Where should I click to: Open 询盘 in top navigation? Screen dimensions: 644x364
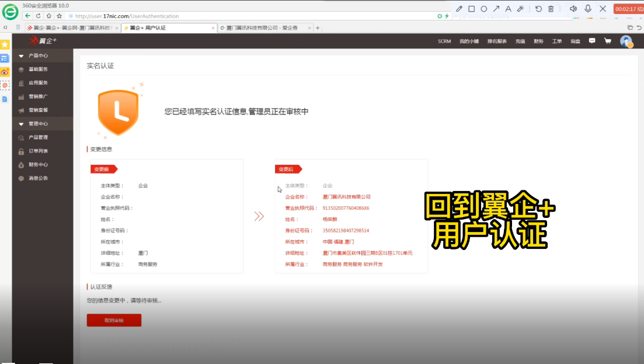coord(576,41)
